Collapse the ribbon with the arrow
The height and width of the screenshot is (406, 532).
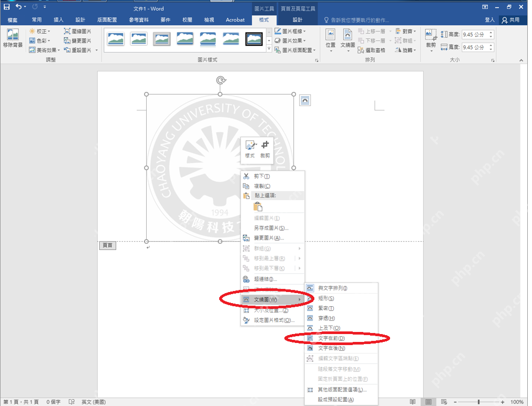click(521, 60)
